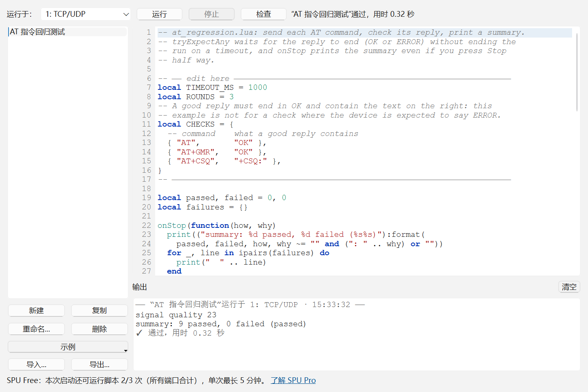Image resolution: width=588 pixels, height=392 pixels.
Task: Click the ROUNDS value 3 in the code
Action: pos(232,97)
